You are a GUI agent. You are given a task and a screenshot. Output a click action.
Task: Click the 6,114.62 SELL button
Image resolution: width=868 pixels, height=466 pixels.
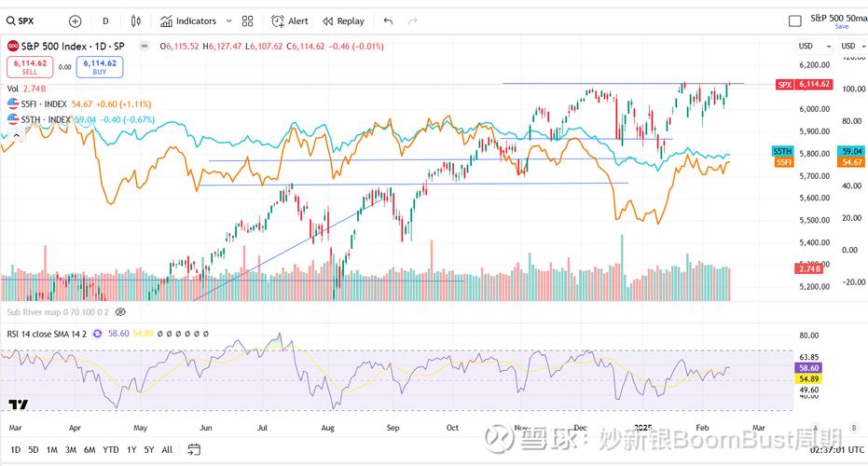pyautogui.click(x=30, y=67)
